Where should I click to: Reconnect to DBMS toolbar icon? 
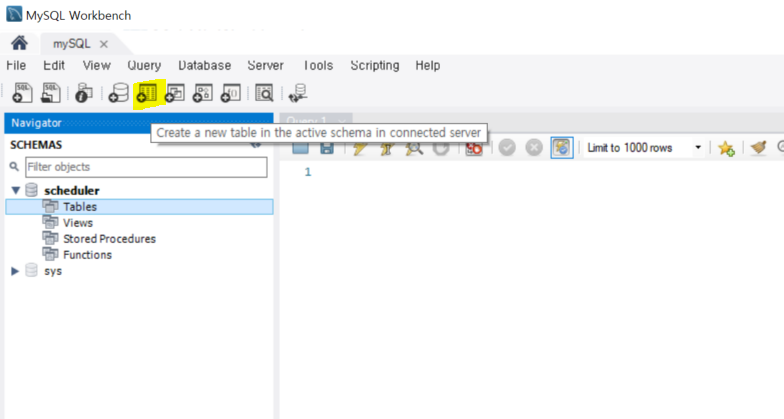point(298,93)
